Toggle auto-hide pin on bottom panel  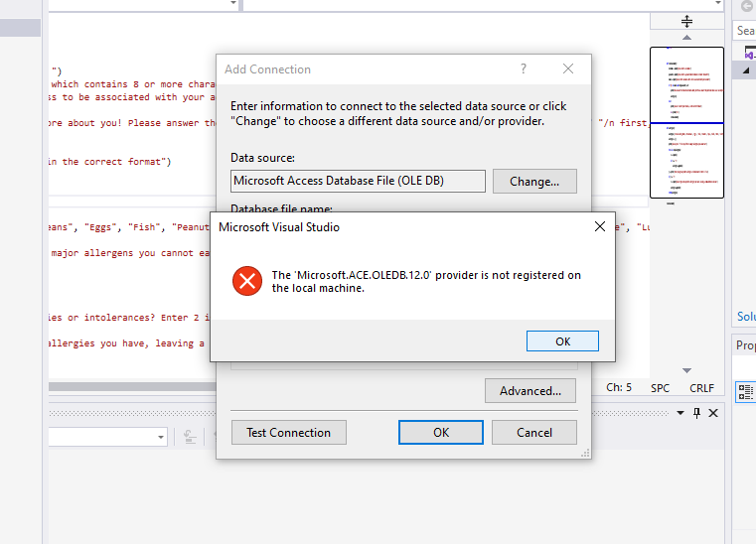(696, 413)
